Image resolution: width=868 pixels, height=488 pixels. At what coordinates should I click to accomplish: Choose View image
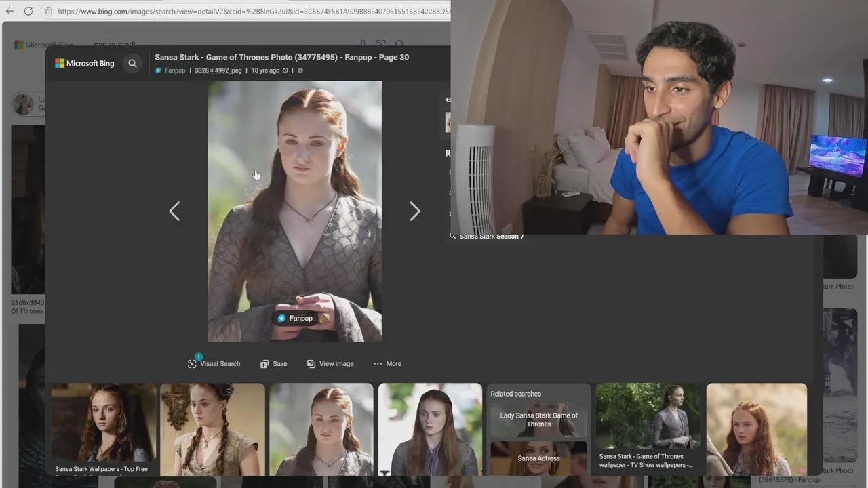click(330, 363)
